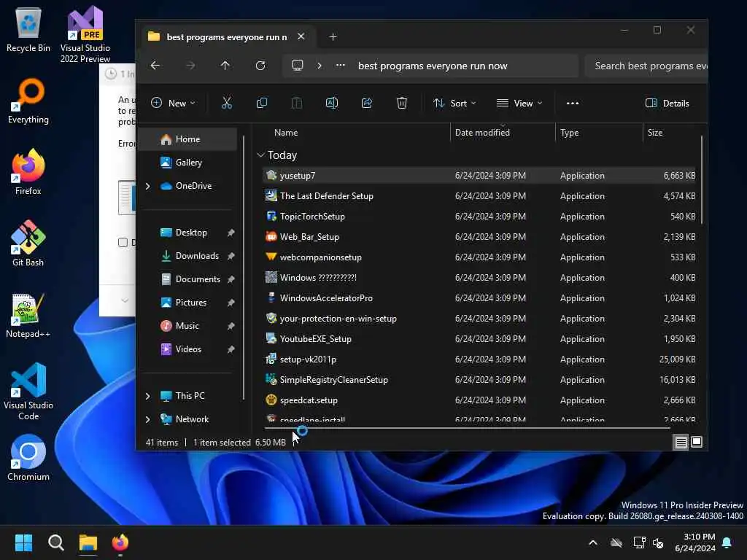Open the New item dropdown

173,103
